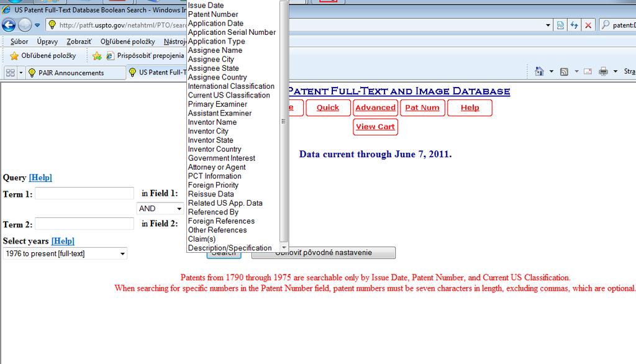Screen dimensions: 636x364
Task: Switch to the US Patent Full-Text tab
Action: 157,72
